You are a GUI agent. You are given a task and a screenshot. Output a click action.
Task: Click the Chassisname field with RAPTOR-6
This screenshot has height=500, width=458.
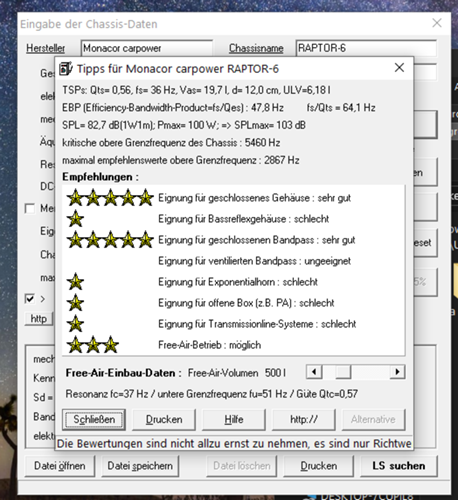click(366, 48)
